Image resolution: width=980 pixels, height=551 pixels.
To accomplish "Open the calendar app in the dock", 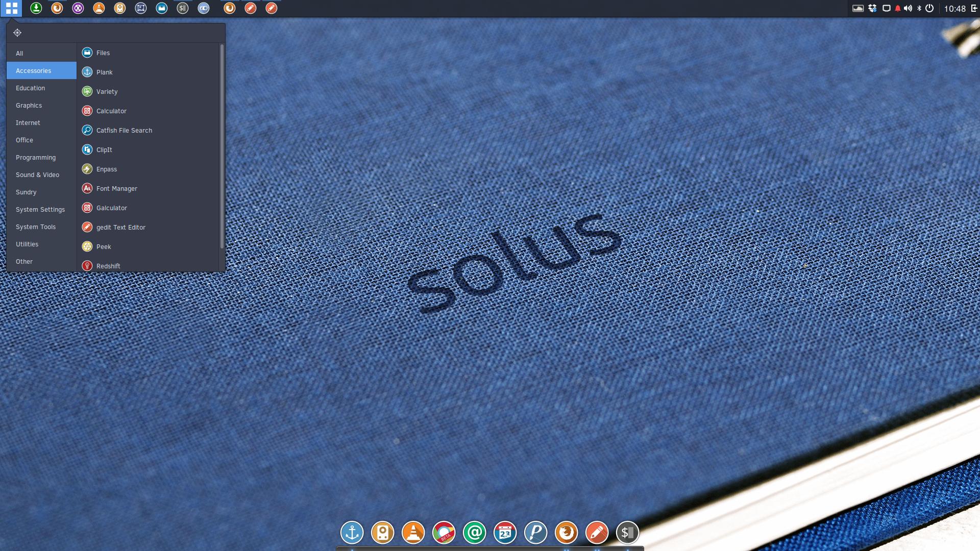I will pyautogui.click(x=505, y=533).
